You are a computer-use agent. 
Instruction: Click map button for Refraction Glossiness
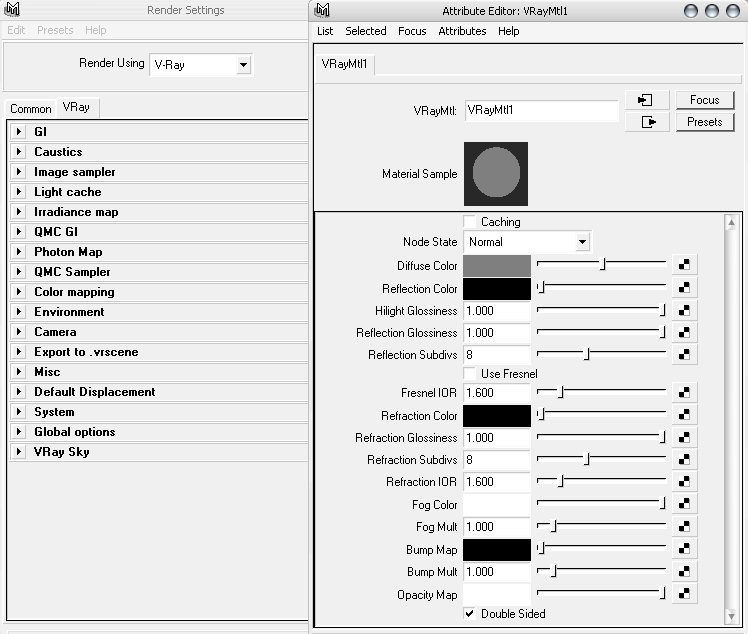[684, 437]
